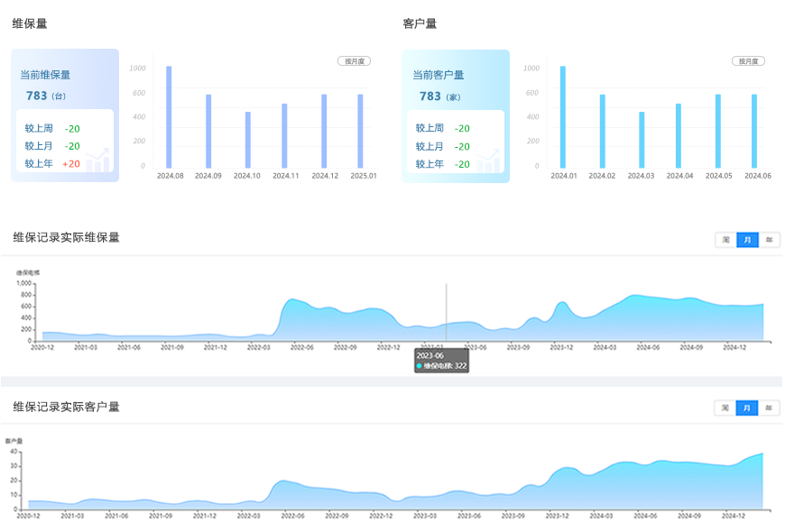Switch 维保记录实际客户量 chart to 周 view
785x532 pixels.
(725, 408)
